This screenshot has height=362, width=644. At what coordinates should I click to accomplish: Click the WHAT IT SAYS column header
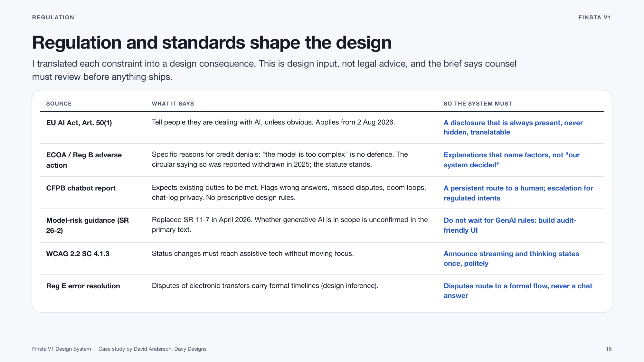click(x=173, y=104)
